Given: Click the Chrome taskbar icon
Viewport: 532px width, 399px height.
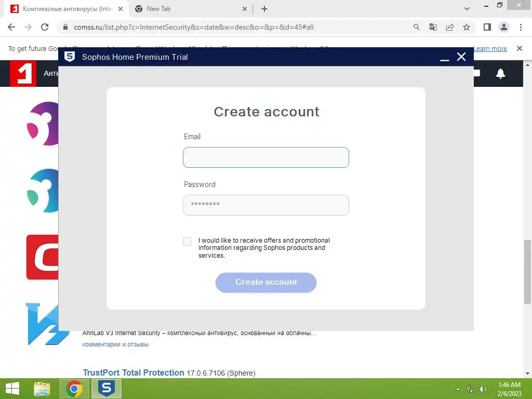Looking at the screenshot, I should [x=74, y=389].
